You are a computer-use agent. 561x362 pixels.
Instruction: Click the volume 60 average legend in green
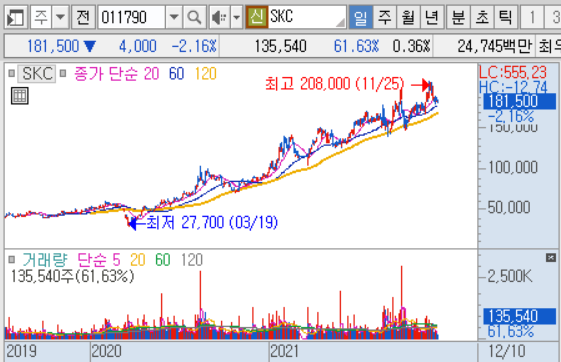coord(163,260)
